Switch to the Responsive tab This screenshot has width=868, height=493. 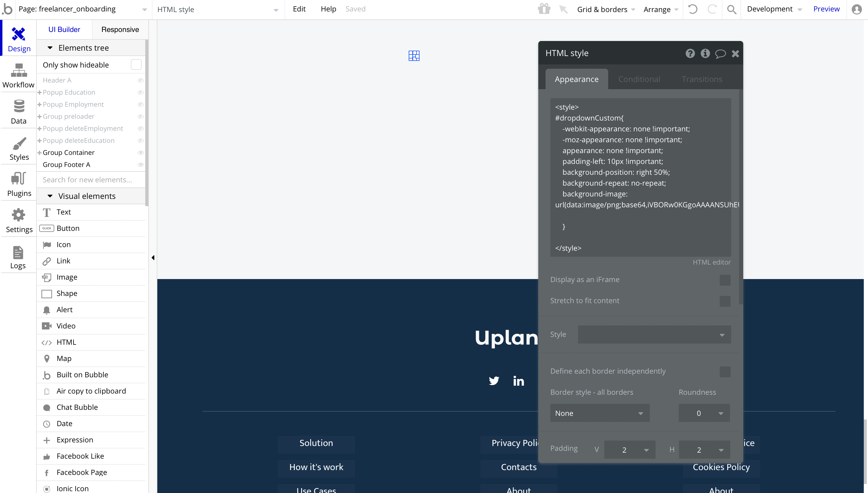point(120,30)
